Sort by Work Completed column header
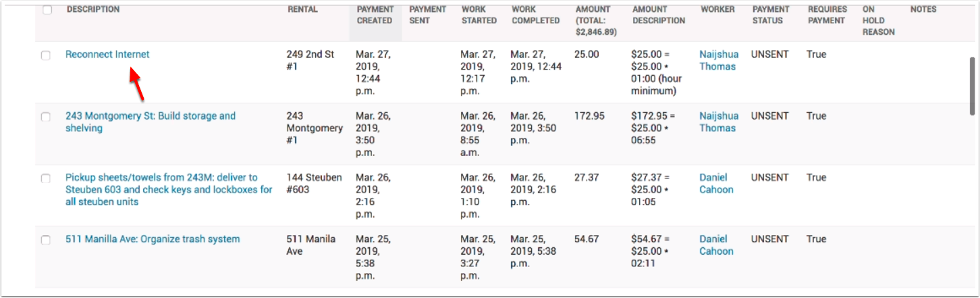 coord(535,15)
